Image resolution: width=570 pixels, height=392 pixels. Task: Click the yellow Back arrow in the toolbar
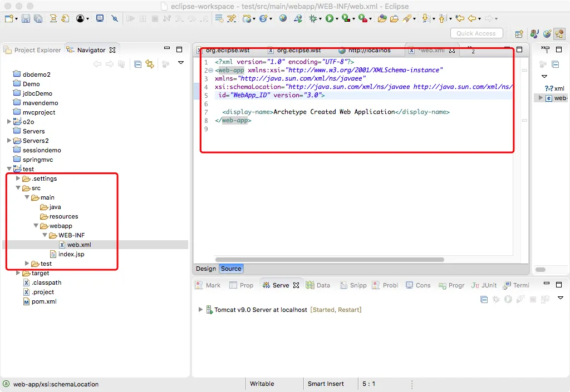(x=471, y=18)
